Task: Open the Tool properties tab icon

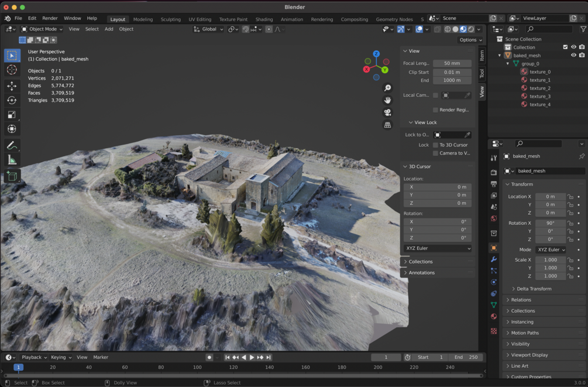Action: point(494,158)
